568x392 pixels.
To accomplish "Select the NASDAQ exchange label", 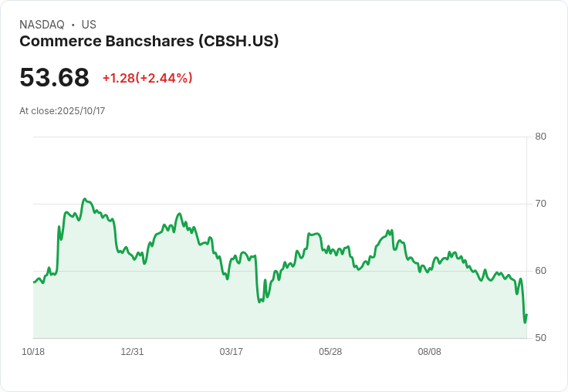I will (42, 25).
